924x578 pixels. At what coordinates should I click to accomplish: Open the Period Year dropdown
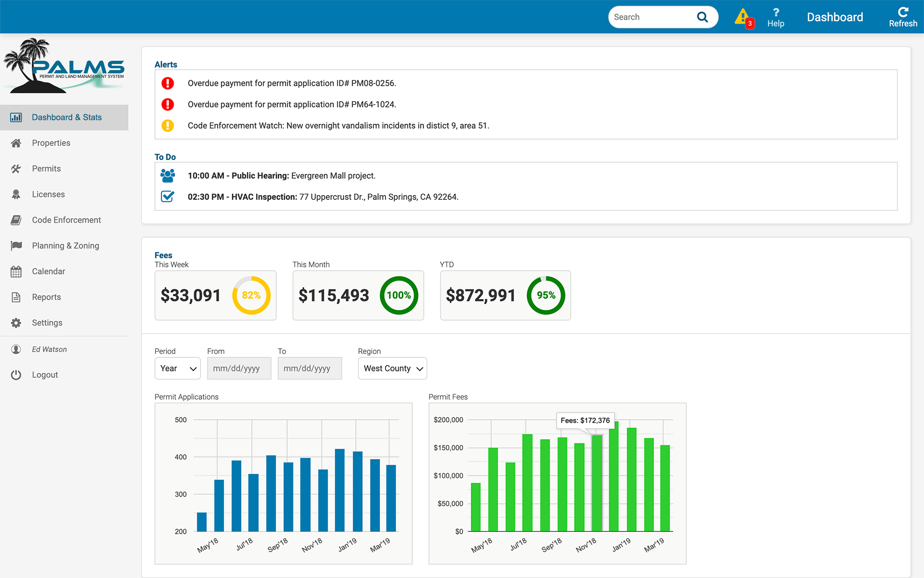pyautogui.click(x=178, y=368)
